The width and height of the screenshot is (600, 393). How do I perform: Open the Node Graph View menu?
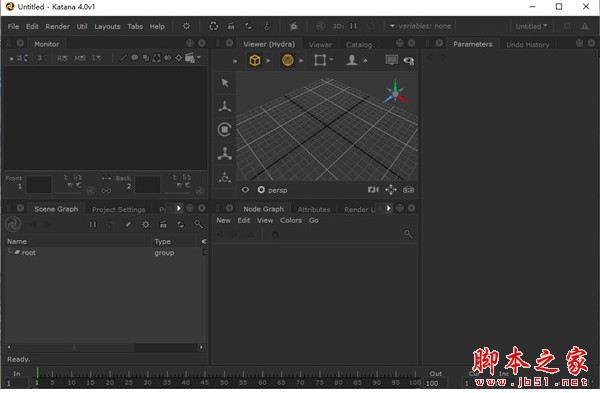click(x=265, y=220)
